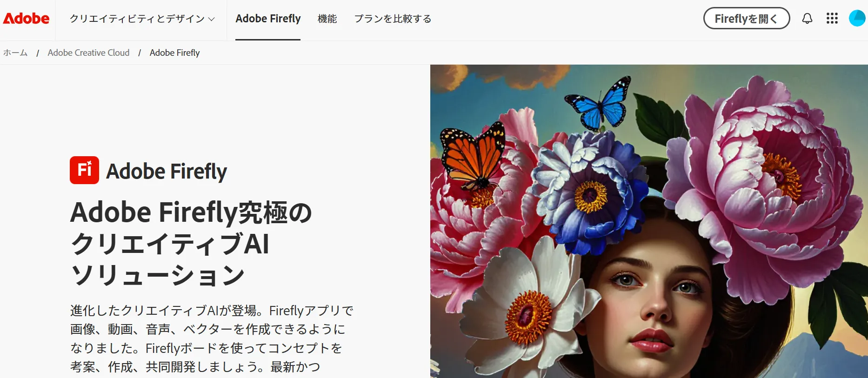Expand クリエイティビティとデザイン chevron arrow
Image resolution: width=868 pixels, height=378 pixels.
(212, 19)
